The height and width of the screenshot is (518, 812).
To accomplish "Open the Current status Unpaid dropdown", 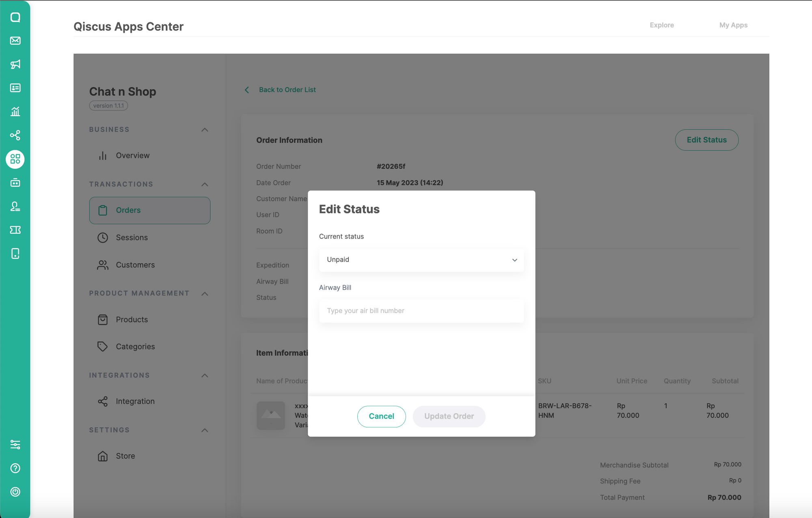I will click(421, 260).
